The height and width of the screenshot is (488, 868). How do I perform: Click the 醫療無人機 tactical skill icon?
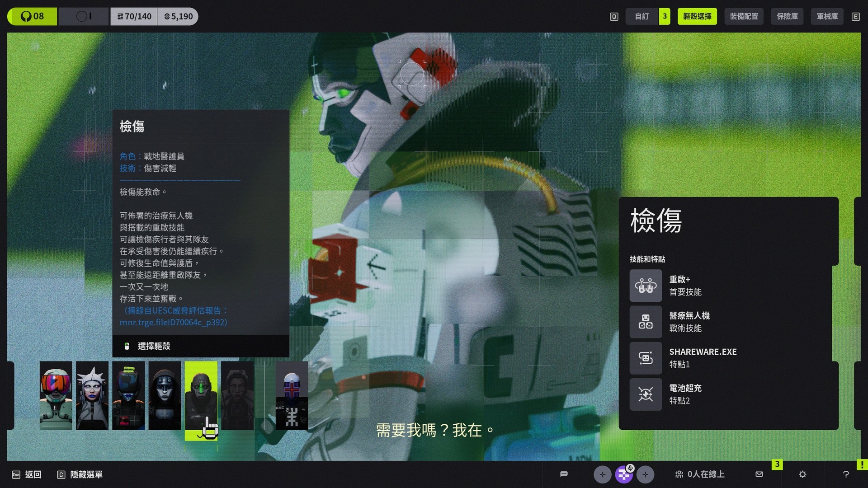click(646, 322)
